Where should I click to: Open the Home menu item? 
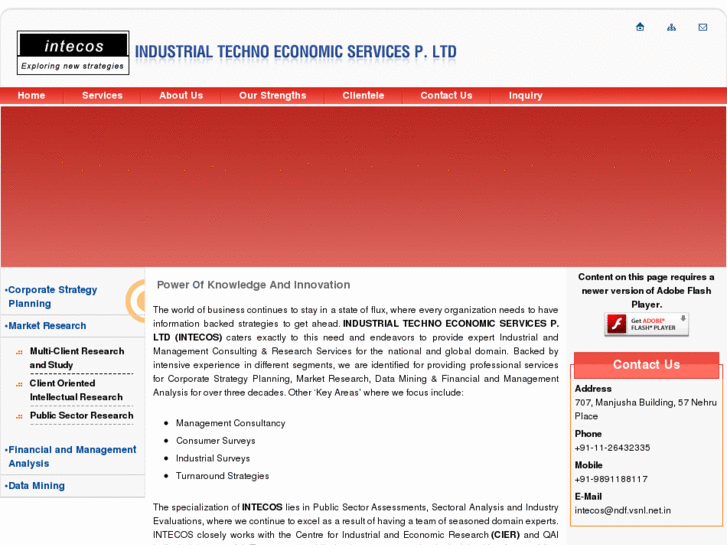pos(32,96)
